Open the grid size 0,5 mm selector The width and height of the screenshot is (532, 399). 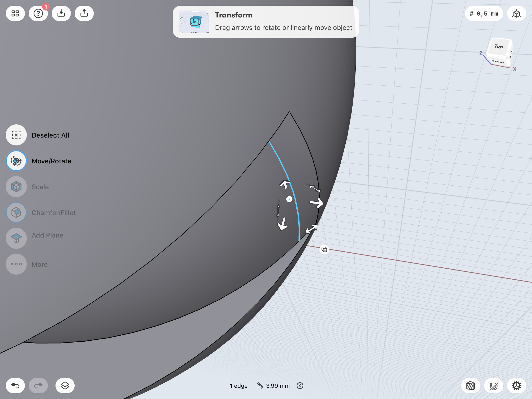click(x=484, y=13)
